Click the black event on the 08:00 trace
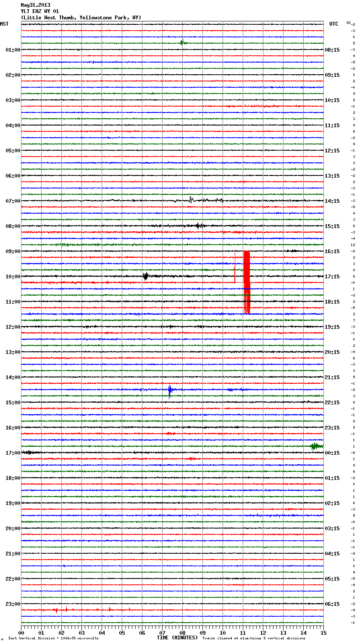 [x=199, y=225]
